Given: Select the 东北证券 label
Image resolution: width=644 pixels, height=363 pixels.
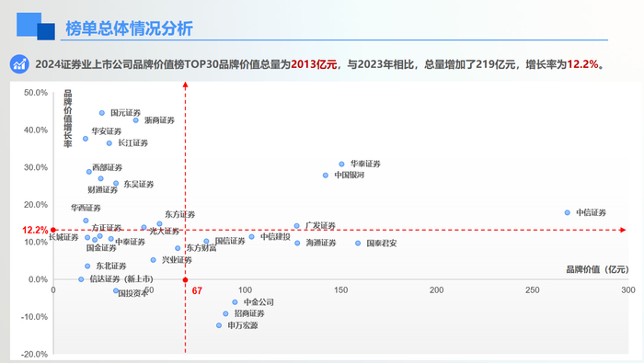Looking at the screenshot, I should coord(111,266).
